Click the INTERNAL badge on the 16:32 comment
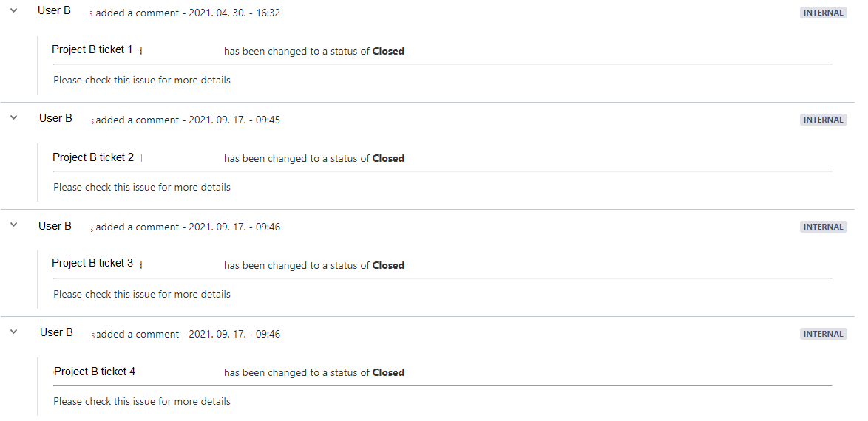Image resolution: width=868 pixels, height=421 pixels. [823, 13]
